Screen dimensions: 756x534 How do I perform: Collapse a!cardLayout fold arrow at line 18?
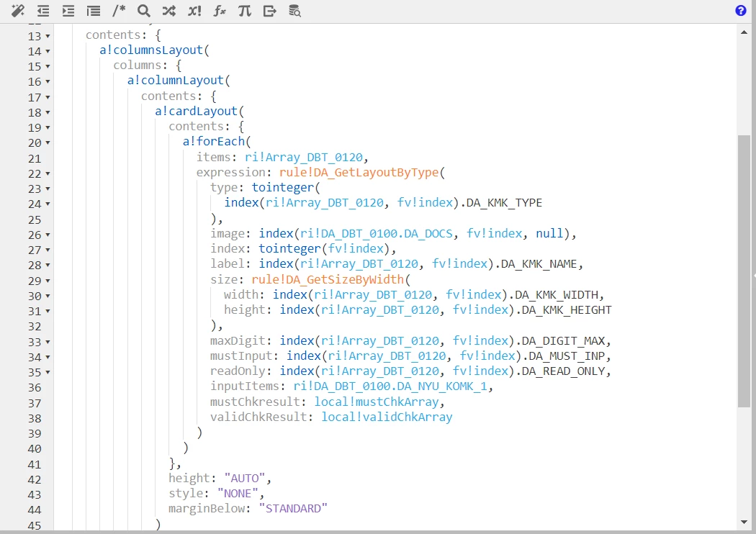[x=48, y=112]
